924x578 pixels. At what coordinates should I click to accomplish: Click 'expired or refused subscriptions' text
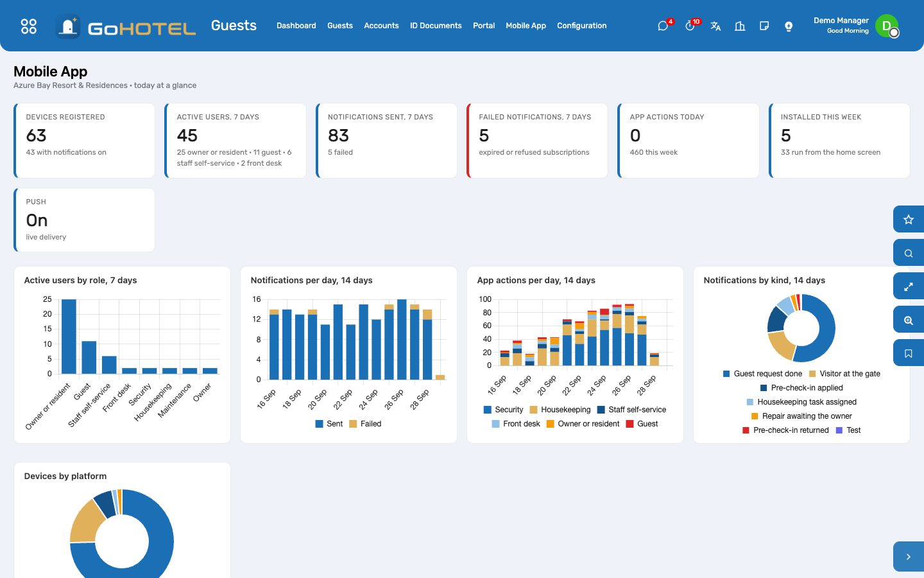coord(534,152)
